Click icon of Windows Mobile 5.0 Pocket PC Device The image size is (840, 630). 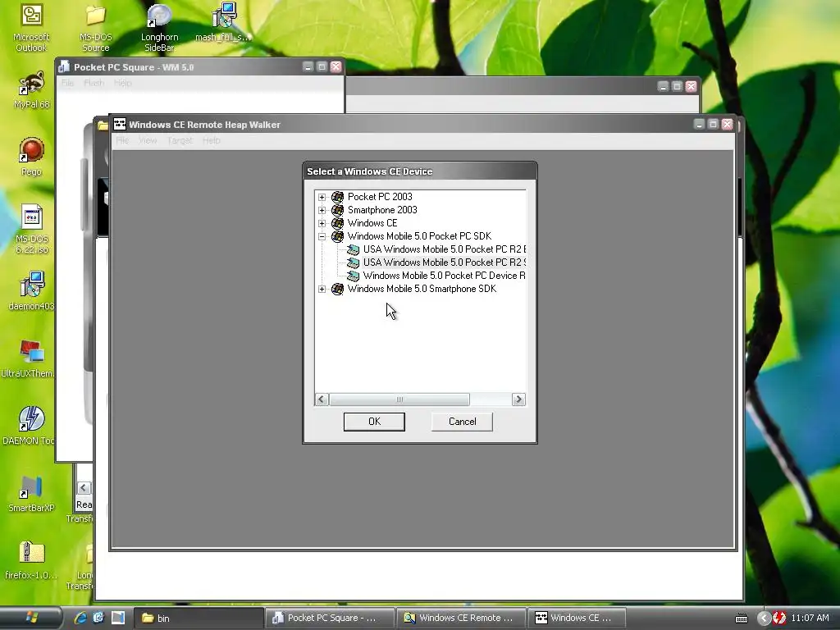click(x=353, y=276)
